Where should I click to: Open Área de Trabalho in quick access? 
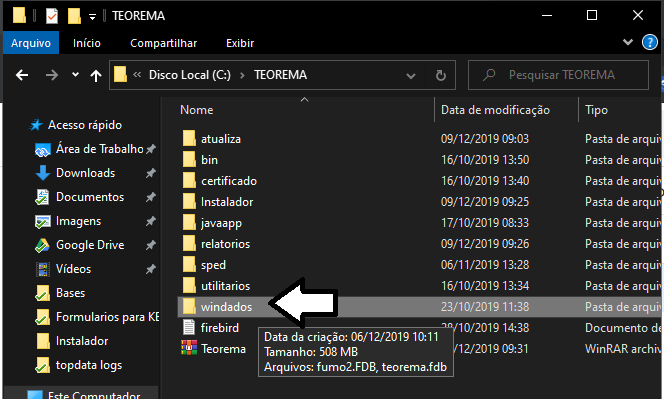coord(100,149)
